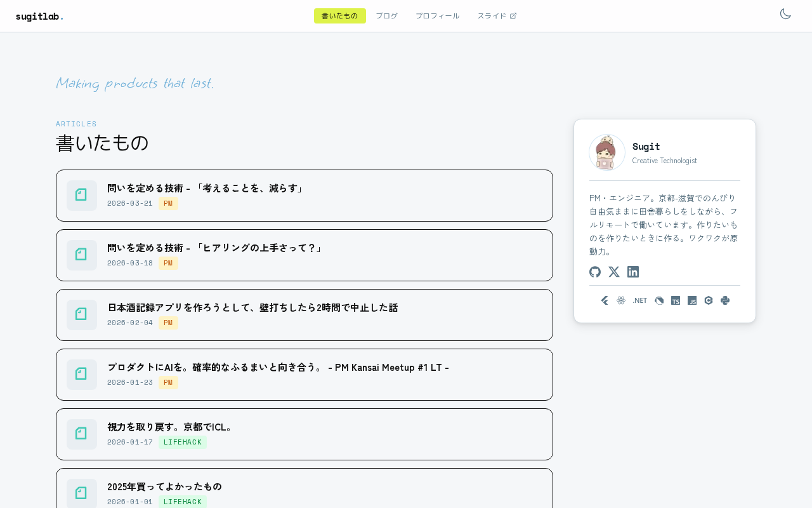Click the PM tag on the 2026-03-21 article
This screenshot has height=508, width=812.
point(168,203)
